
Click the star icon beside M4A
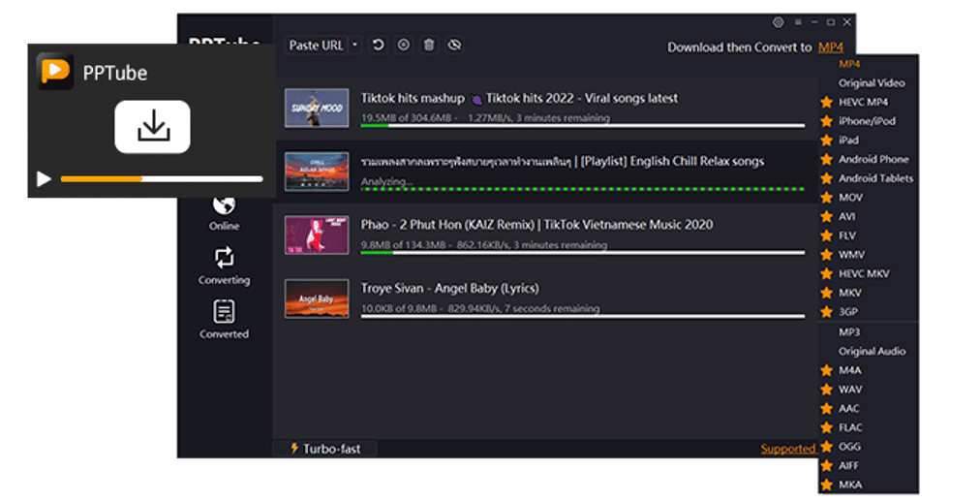coord(827,371)
